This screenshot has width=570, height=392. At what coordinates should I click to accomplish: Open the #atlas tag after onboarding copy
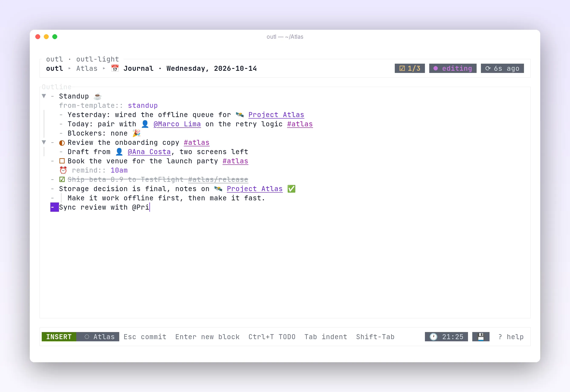coord(197,143)
